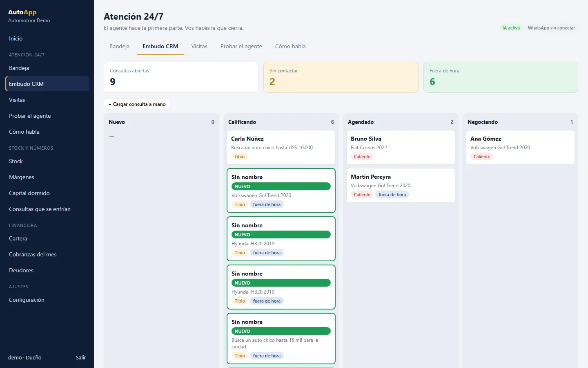Open Probar el agente in sidebar
Image resolution: width=588 pixels, height=368 pixels.
[47, 116]
